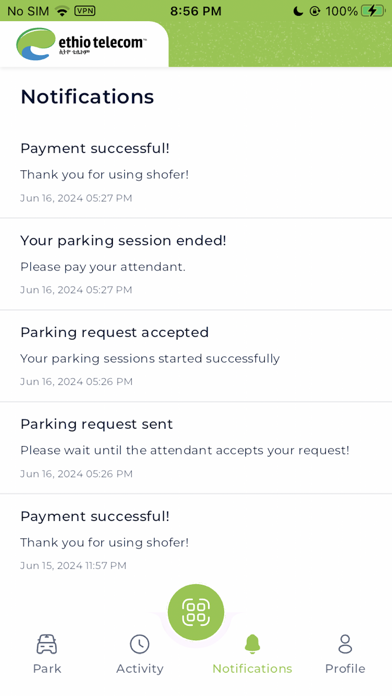Screen dimensions: 392x696
Task: Switch to the Activity tab label
Action: click(x=140, y=668)
